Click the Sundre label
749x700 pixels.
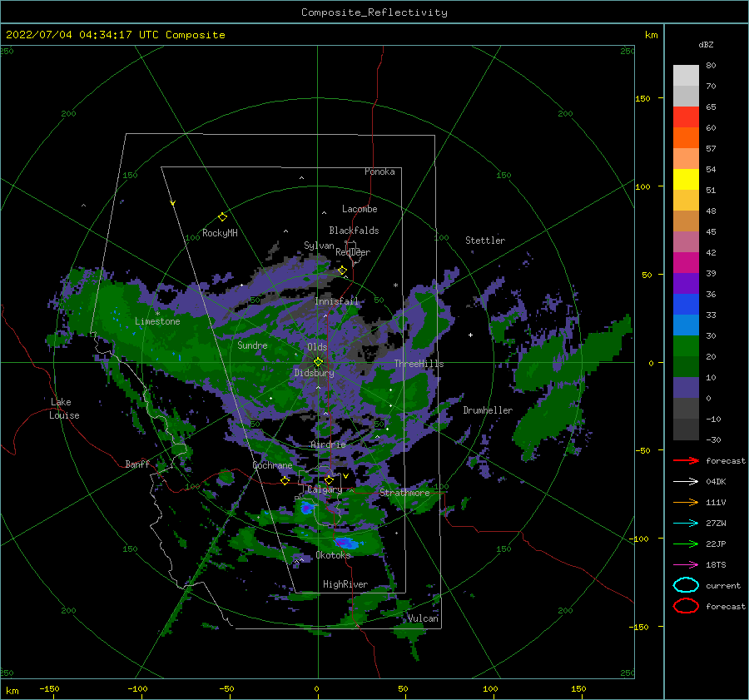coord(252,345)
